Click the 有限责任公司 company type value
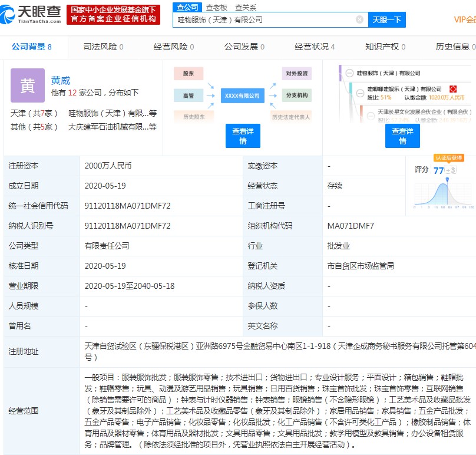 pyautogui.click(x=107, y=246)
